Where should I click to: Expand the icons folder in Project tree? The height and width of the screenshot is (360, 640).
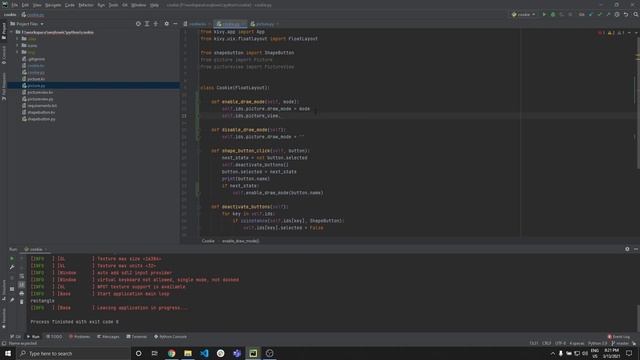[x=17, y=45]
